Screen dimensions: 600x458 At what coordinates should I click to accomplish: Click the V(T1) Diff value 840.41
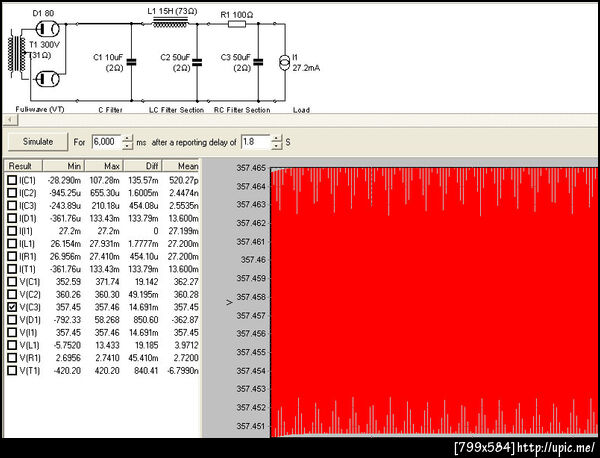coord(146,371)
